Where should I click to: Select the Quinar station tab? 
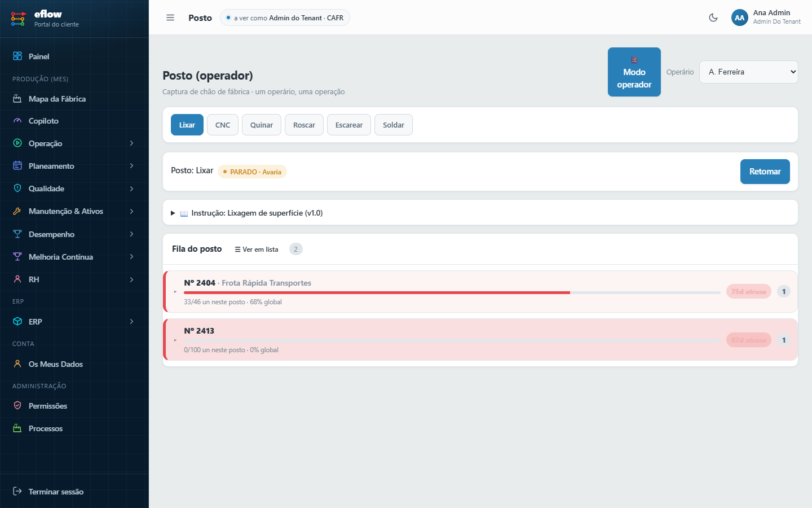tap(262, 125)
